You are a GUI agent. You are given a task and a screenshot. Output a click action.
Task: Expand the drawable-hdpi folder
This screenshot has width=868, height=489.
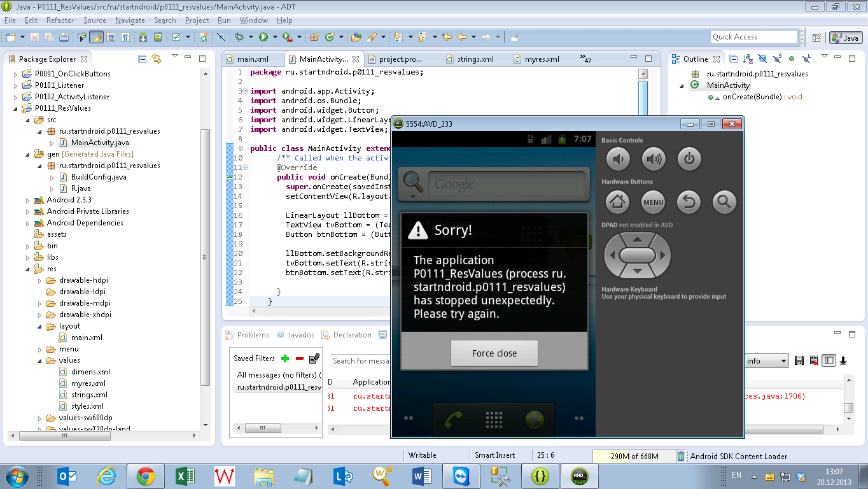click(39, 280)
